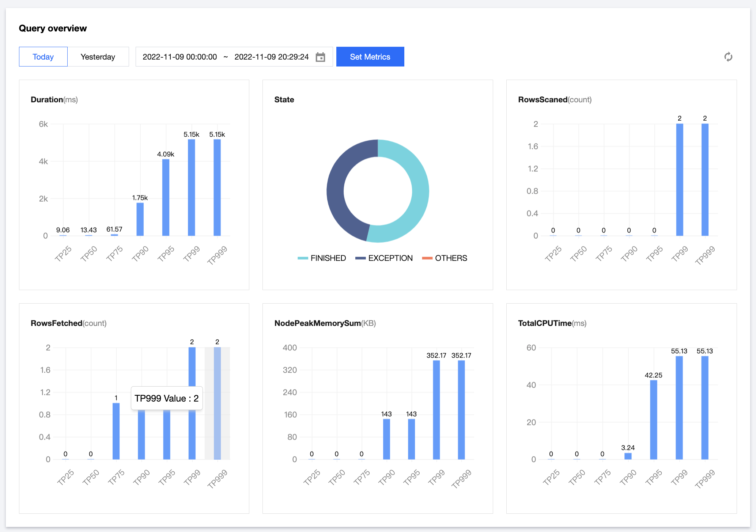Click the TP999 bar in Duration chart
Image resolution: width=756 pixels, height=532 pixels.
(x=217, y=187)
